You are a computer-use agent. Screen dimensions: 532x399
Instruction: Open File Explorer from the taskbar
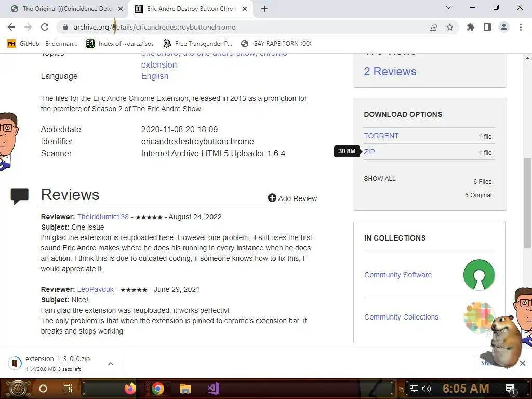click(x=185, y=389)
